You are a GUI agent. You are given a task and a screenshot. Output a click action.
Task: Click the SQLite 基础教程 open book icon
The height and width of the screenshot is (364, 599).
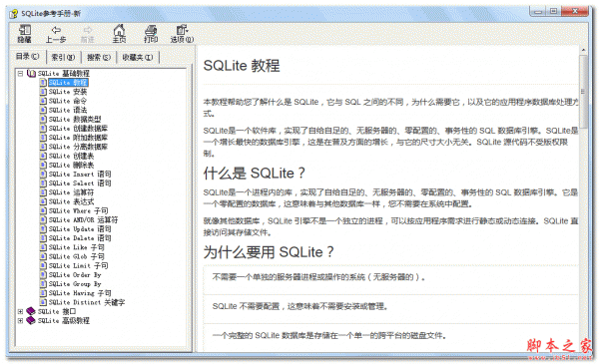(31, 73)
